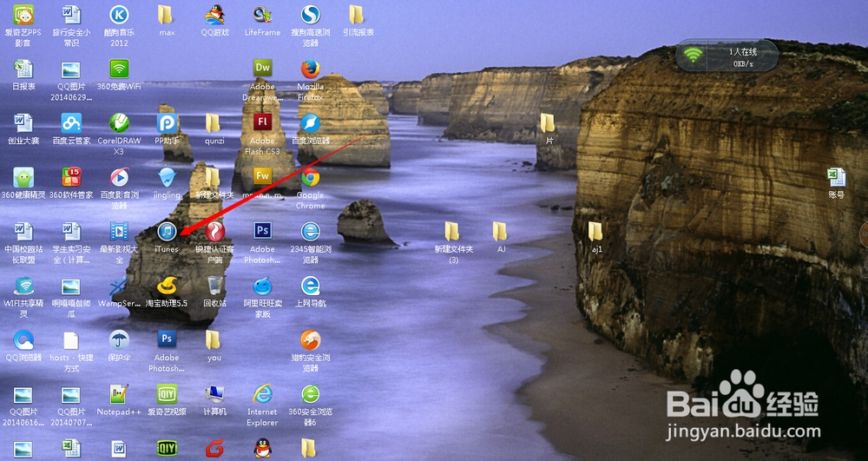Launch WIFI共享精灵 shortcut
This screenshot has width=868, height=461.
23,286
